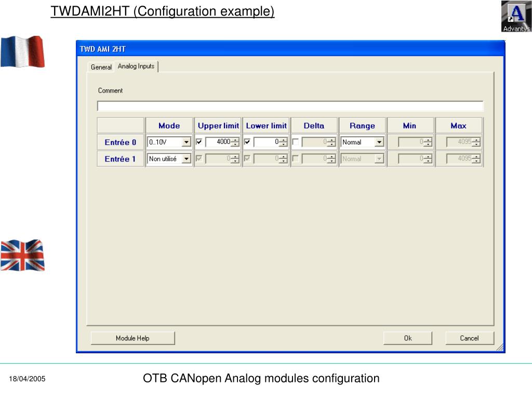
Task: Click Entrée 1 Delta spinner arrows
Action: 331,159
